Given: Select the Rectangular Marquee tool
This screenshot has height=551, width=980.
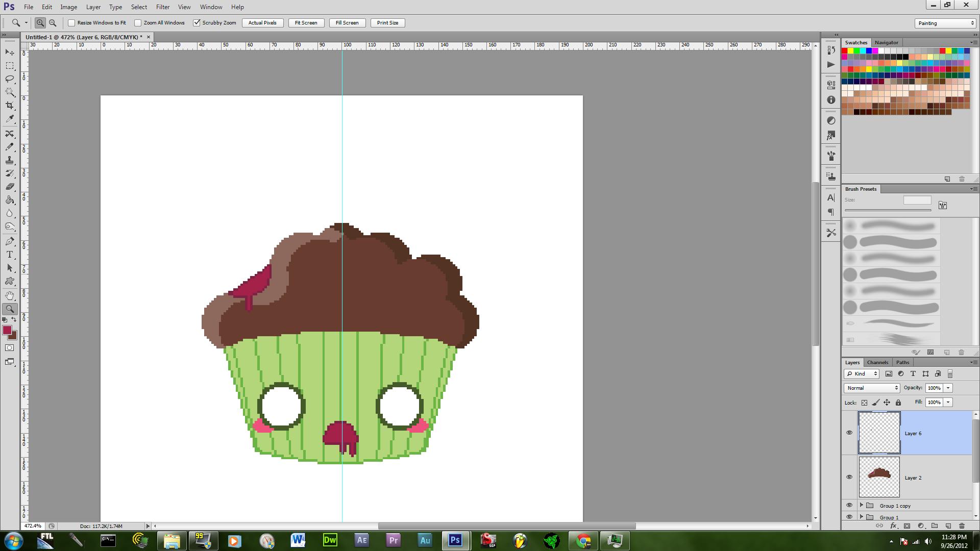Looking at the screenshot, I should coord(10,66).
